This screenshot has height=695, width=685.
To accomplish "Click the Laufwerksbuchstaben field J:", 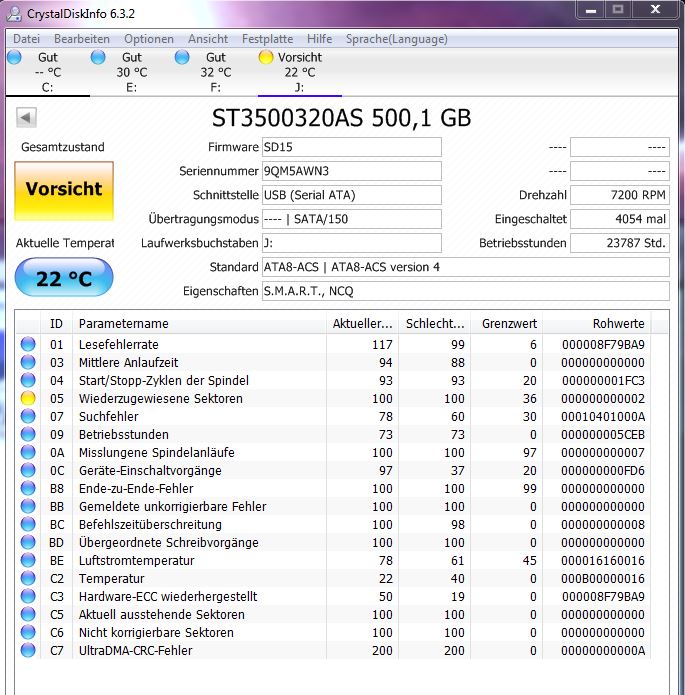I will click(x=352, y=243).
